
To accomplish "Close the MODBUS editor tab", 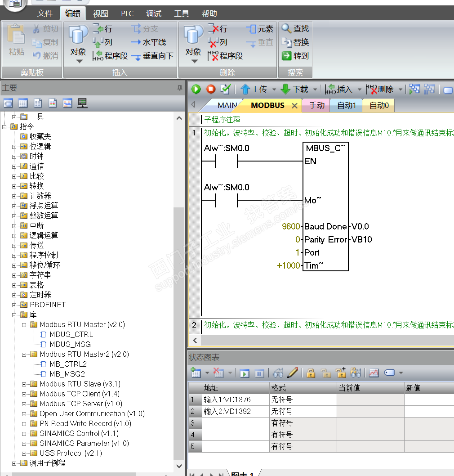I will (x=294, y=106).
